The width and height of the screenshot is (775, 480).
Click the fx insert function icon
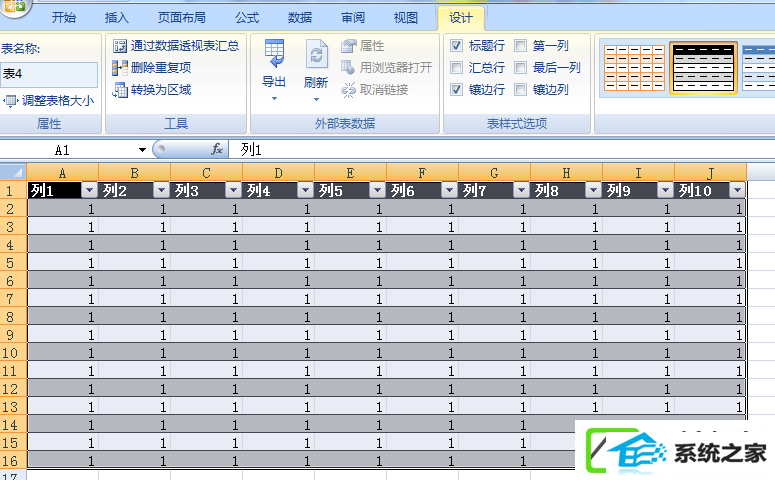pyautogui.click(x=217, y=149)
